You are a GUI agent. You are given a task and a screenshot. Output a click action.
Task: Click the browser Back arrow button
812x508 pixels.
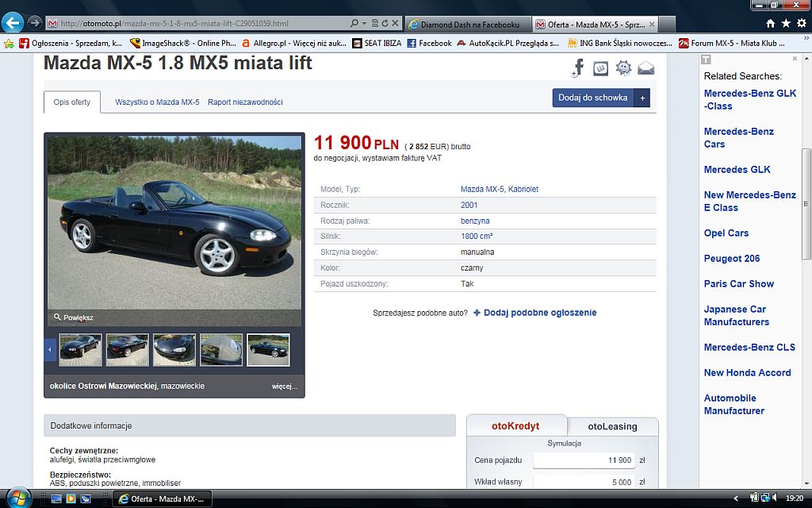click(x=13, y=23)
